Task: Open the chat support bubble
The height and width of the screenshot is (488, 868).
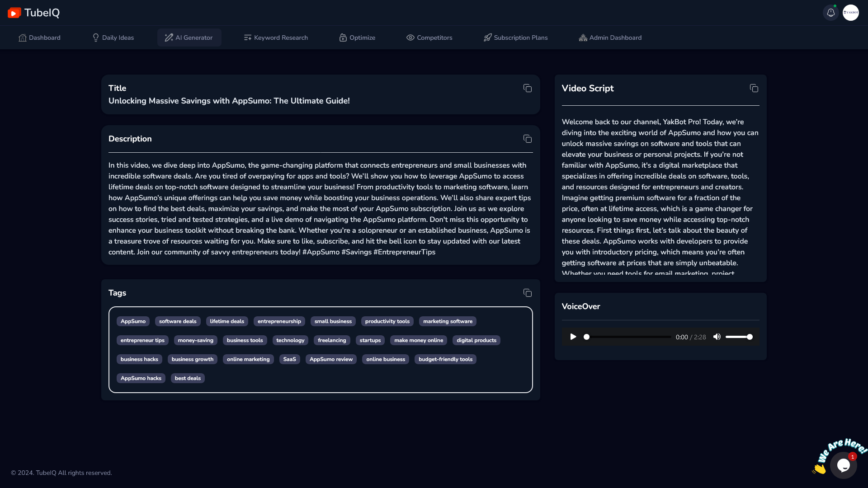Action: click(843, 465)
